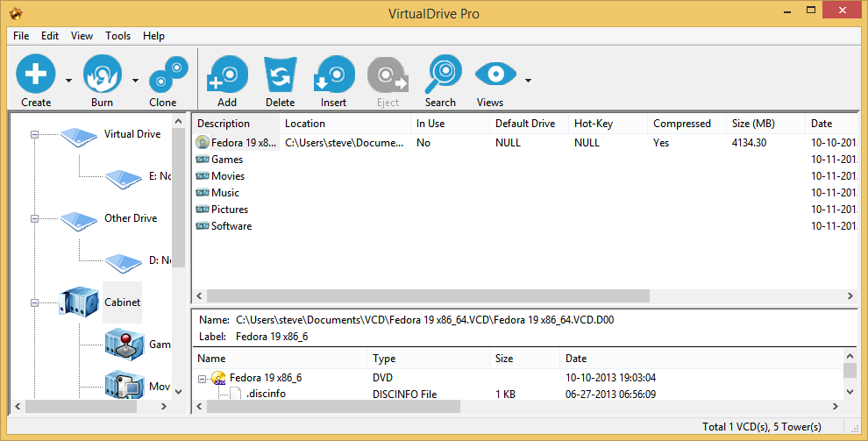This screenshot has width=868, height=441.
Task: Open the Burn dropdown arrow
Action: [x=135, y=81]
